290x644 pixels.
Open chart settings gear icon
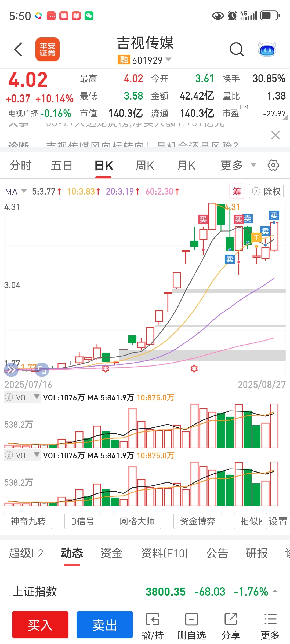click(x=273, y=165)
